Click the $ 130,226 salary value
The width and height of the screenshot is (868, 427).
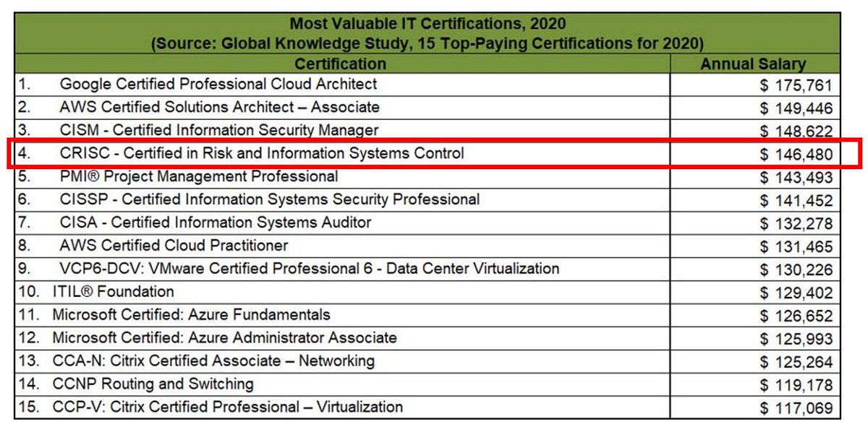pos(796,270)
